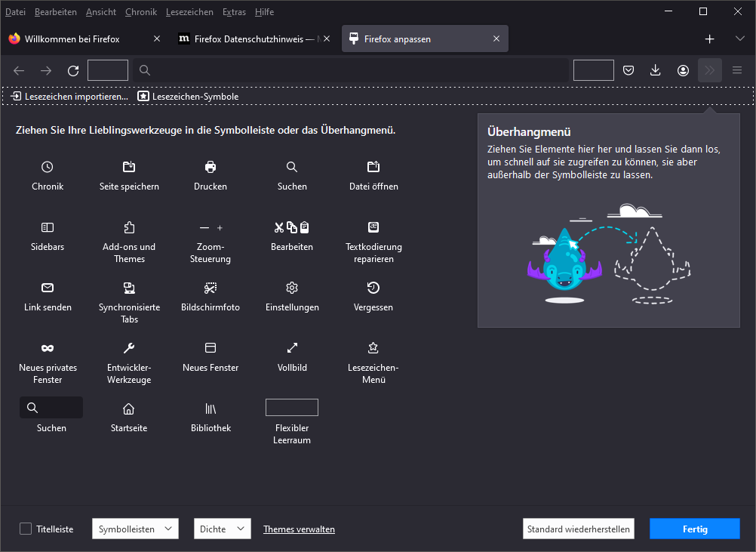This screenshot has width=756, height=552.
Task: Open the Themes verwalten link
Action: [299, 529]
